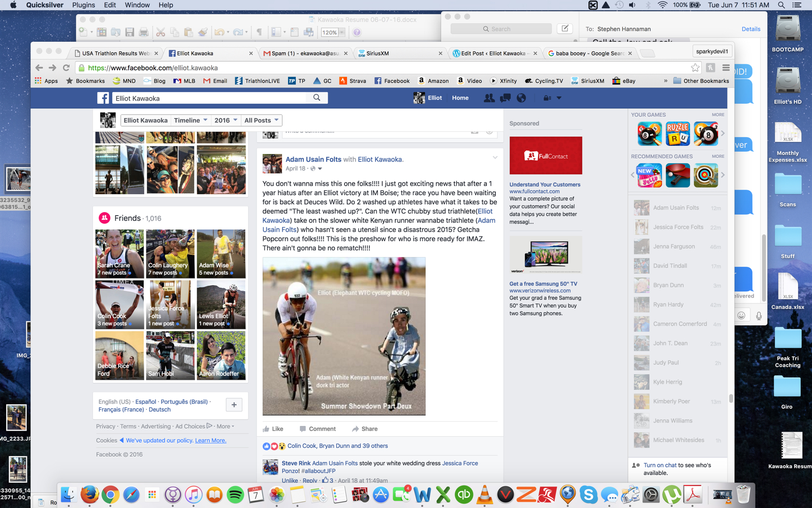
Task: Click Like under Adam's post
Action: [273, 429]
